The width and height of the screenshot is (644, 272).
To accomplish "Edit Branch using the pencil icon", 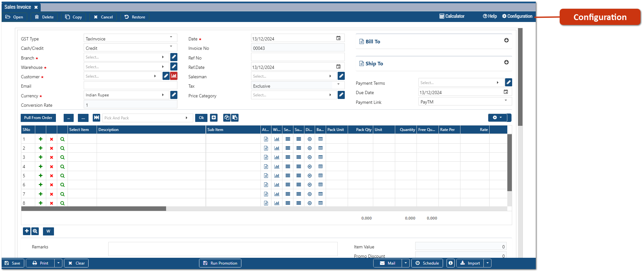I will [x=174, y=57].
